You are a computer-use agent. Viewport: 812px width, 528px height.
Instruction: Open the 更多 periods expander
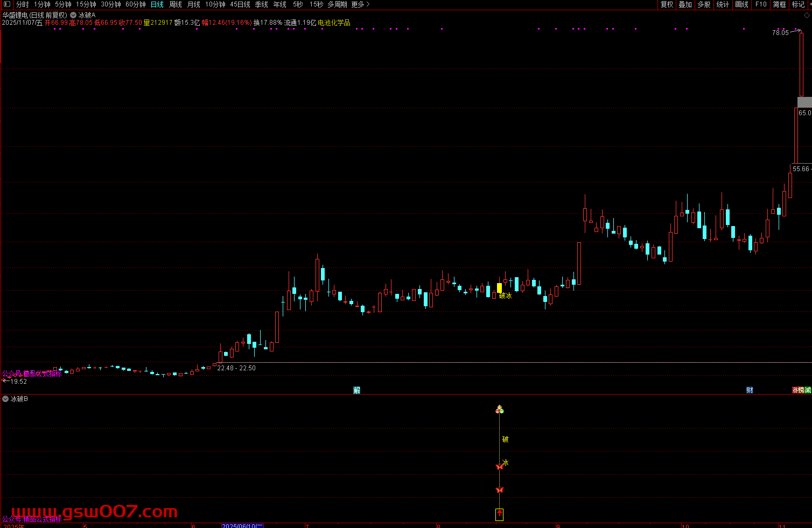tap(360, 4)
